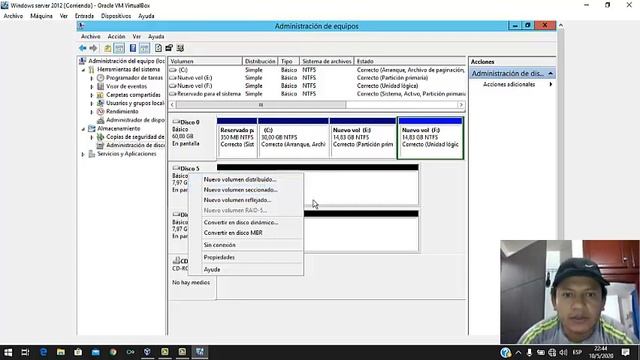Open Microsoft Store taskbar icon
640x360 pixels.
tap(78, 352)
